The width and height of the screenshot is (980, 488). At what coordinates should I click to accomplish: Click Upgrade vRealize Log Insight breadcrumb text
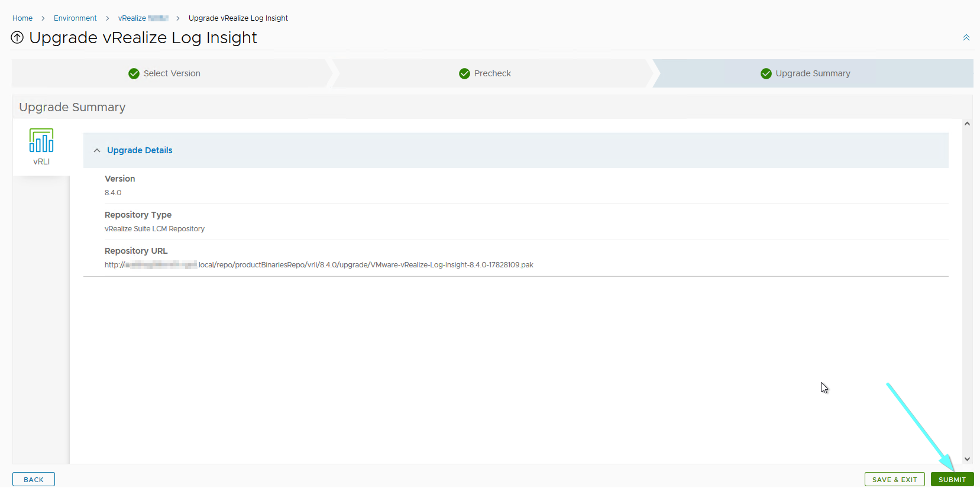(238, 18)
